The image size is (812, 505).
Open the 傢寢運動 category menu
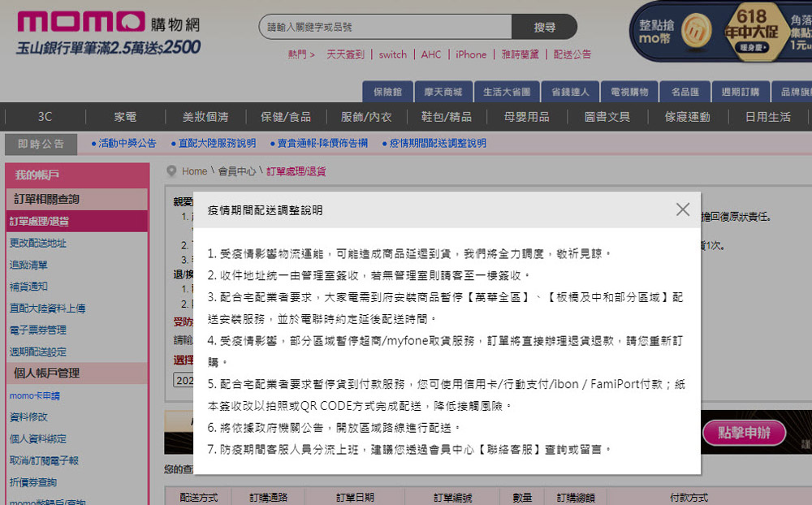click(x=687, y=117)
